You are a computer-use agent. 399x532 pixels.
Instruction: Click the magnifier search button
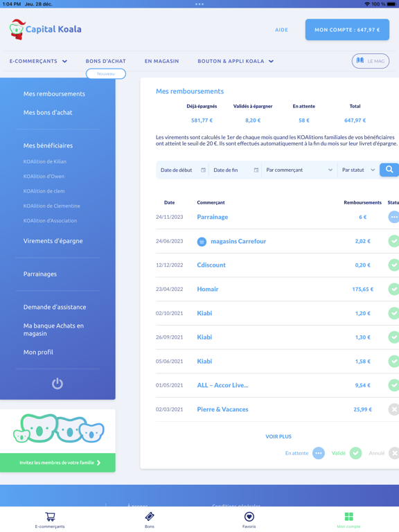point(389,169)
